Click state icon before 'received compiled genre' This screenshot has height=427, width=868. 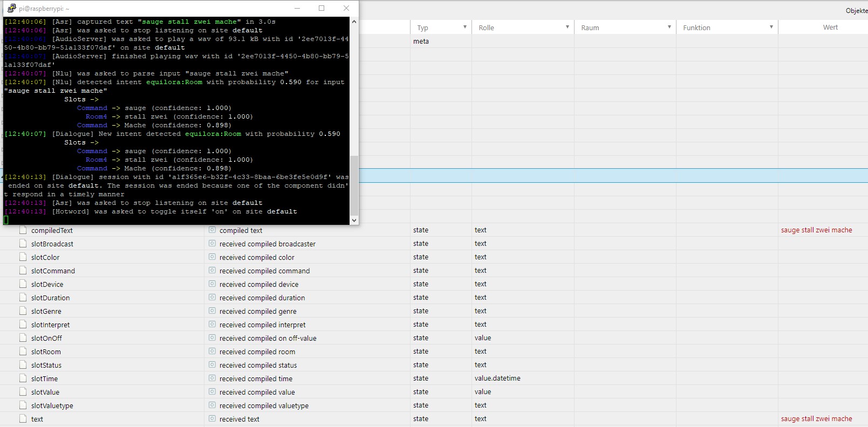[x=212, y=311]
